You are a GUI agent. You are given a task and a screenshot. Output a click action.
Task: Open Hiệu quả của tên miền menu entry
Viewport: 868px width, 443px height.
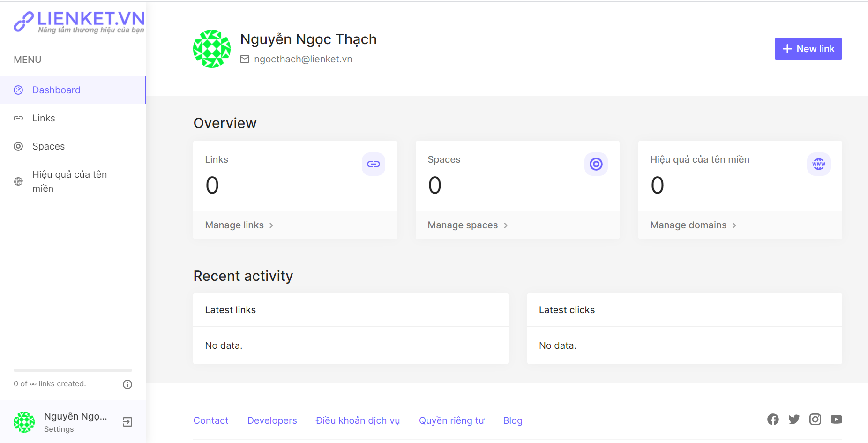(69, 181)
